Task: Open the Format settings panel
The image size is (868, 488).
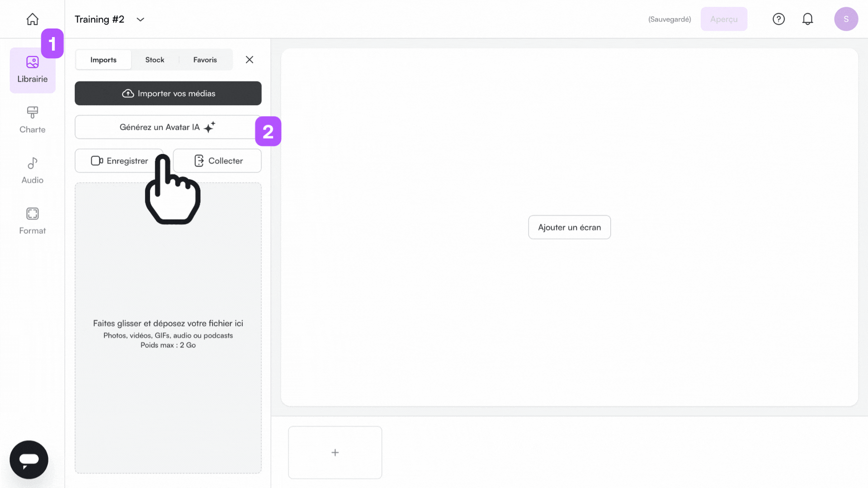Action: (x=33, y=221)
